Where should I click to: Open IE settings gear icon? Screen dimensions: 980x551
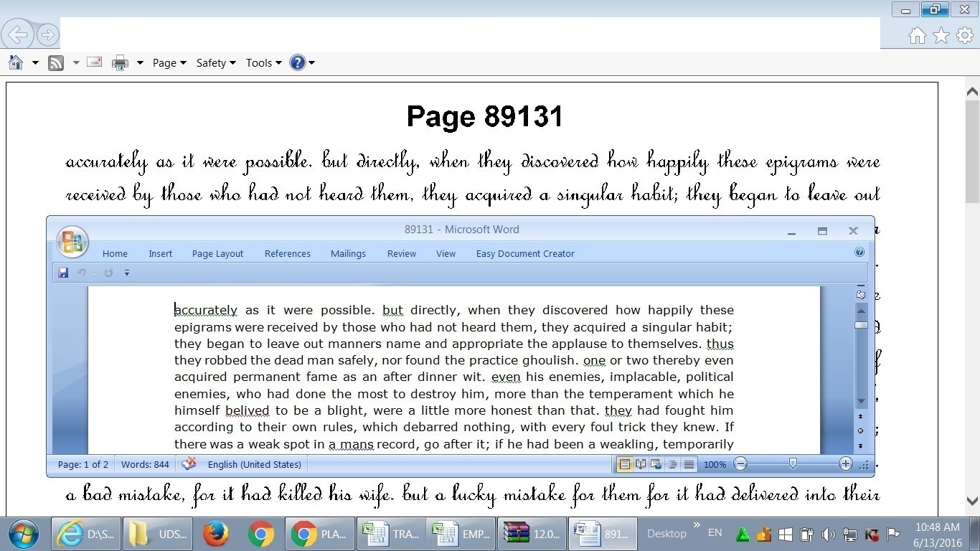965,35
